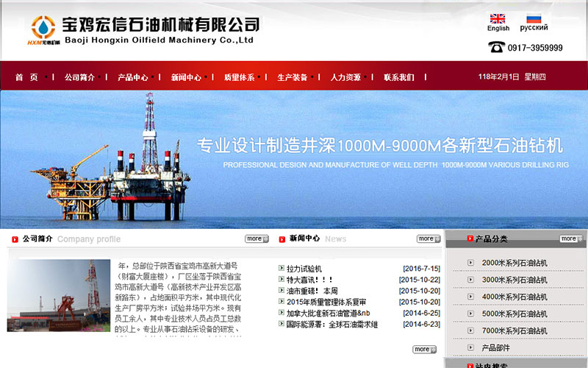Click more button in 产品分类 header
This screenshot has height=368, width=588.
pyautogui.click(x=572, y=238)
